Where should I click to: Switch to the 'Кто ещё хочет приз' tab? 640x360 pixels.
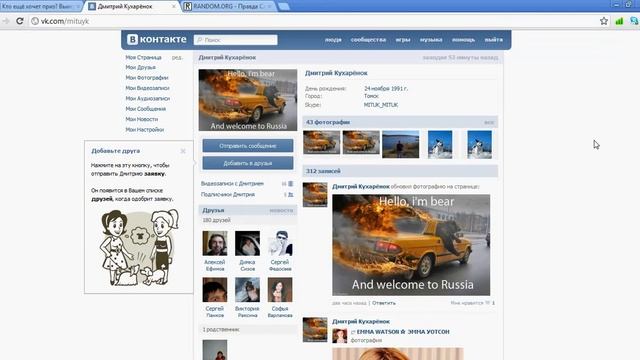click(x=40, y=6)
